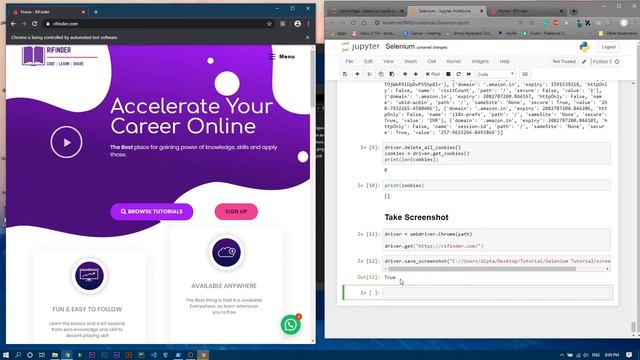Open File Explorer from the taskbar

click(55, 355)
